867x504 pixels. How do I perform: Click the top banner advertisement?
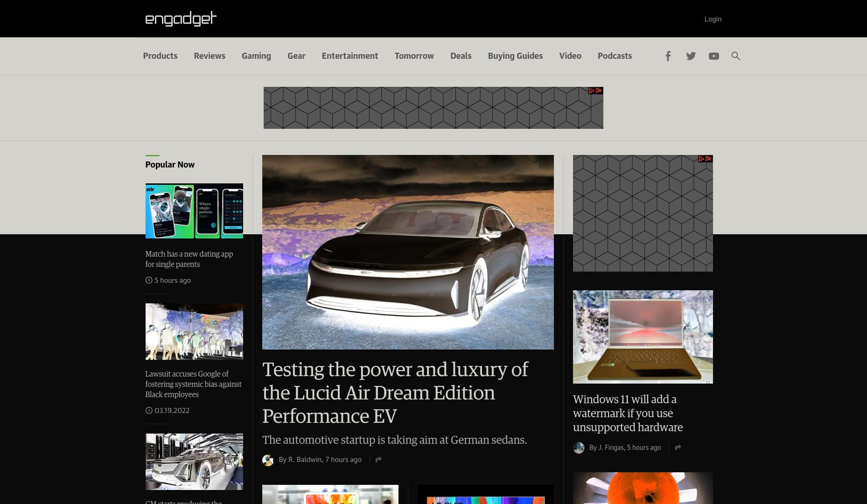[x=433, y=108]
